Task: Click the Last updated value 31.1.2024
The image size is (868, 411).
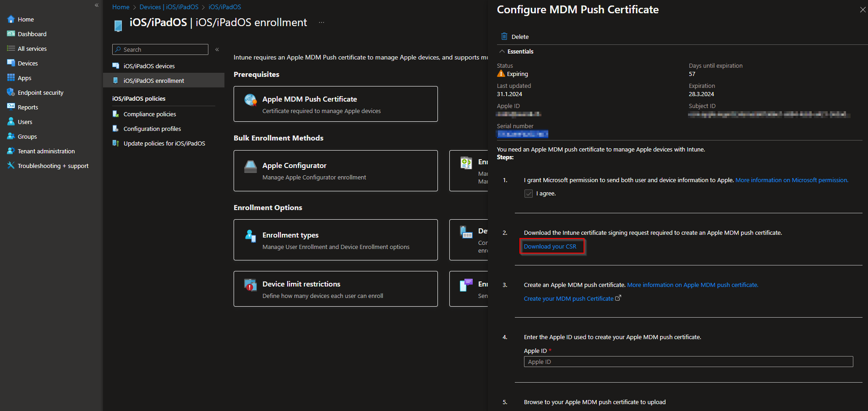Action: 509,94
